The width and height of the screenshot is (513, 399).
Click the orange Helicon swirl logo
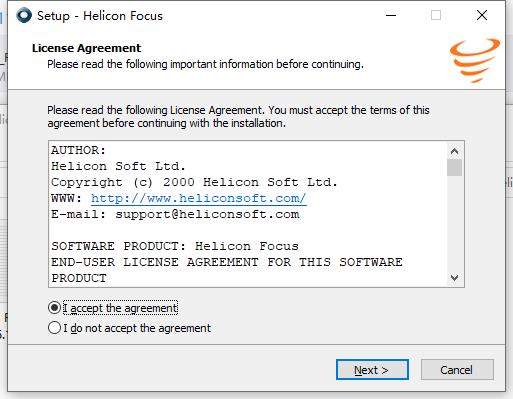tap(475, 61)
